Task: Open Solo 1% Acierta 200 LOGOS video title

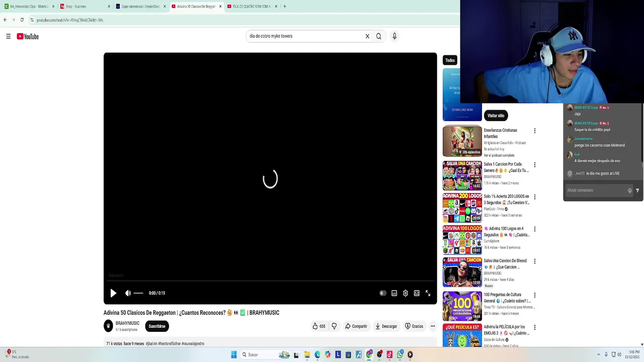Action: coord(507,200)
